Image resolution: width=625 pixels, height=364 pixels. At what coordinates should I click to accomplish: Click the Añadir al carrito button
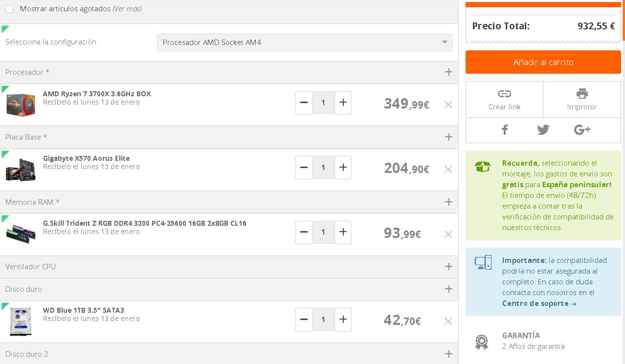pos(543,62)
